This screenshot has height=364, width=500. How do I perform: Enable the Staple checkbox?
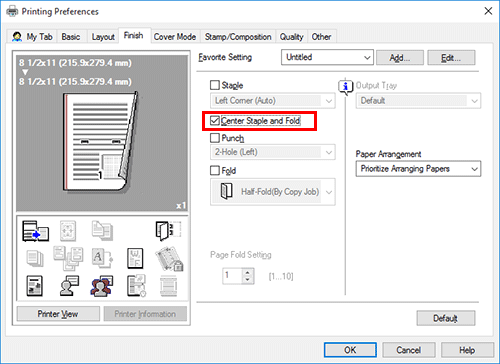[215, 85]
